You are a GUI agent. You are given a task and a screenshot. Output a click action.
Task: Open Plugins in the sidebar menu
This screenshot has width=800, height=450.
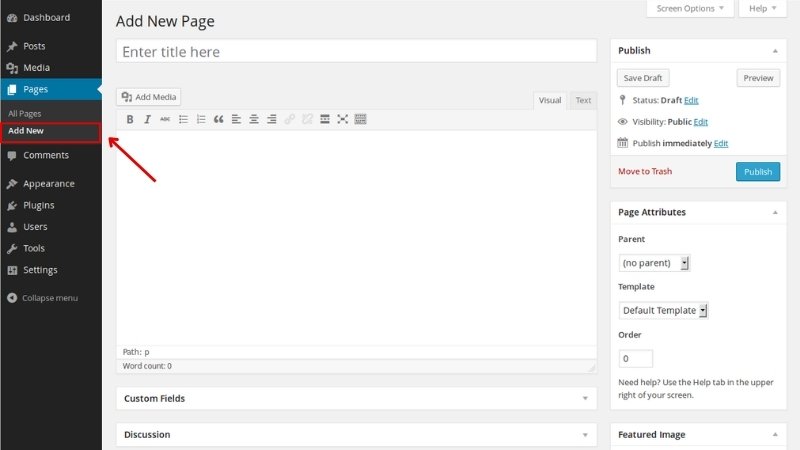point(39,205)
